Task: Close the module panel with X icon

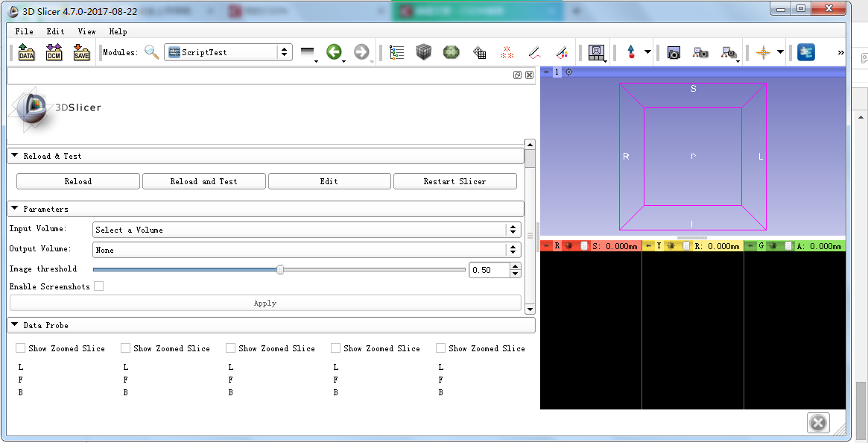Action: click(529, 75)
